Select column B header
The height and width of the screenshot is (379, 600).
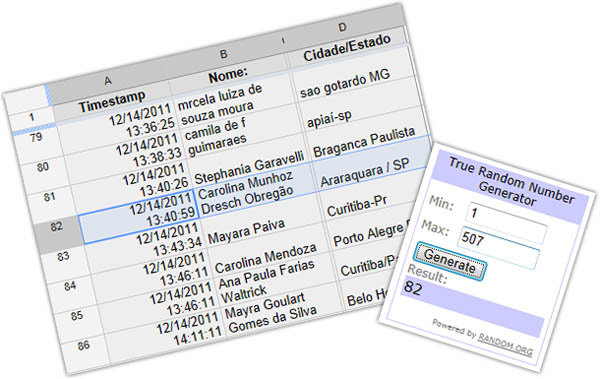click(224, 54)
